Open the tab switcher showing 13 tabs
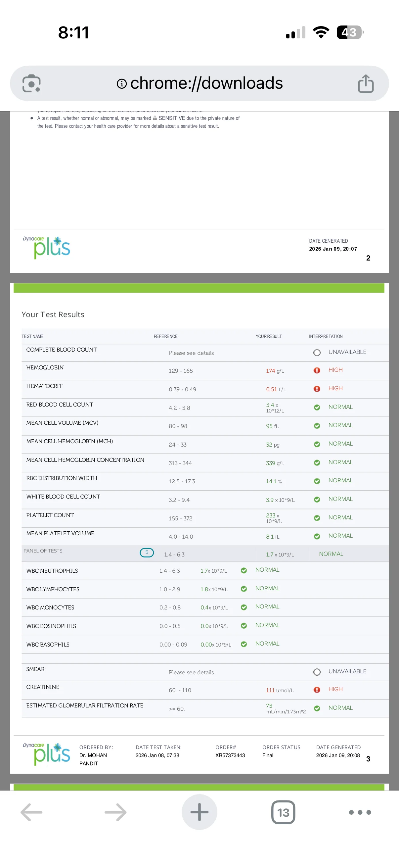 [283, 812]
